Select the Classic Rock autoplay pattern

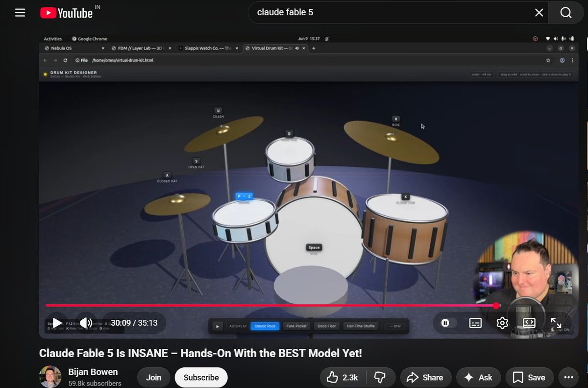click(265, 326)
